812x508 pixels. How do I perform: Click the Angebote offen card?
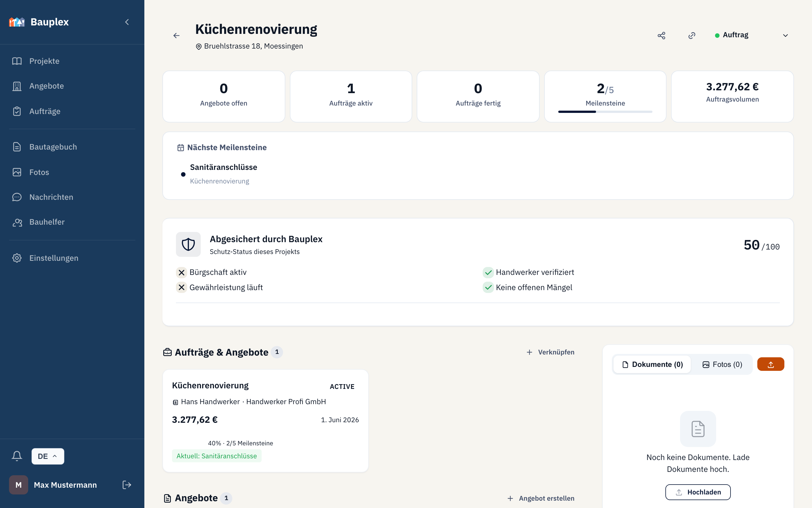(x=224, y=97)
